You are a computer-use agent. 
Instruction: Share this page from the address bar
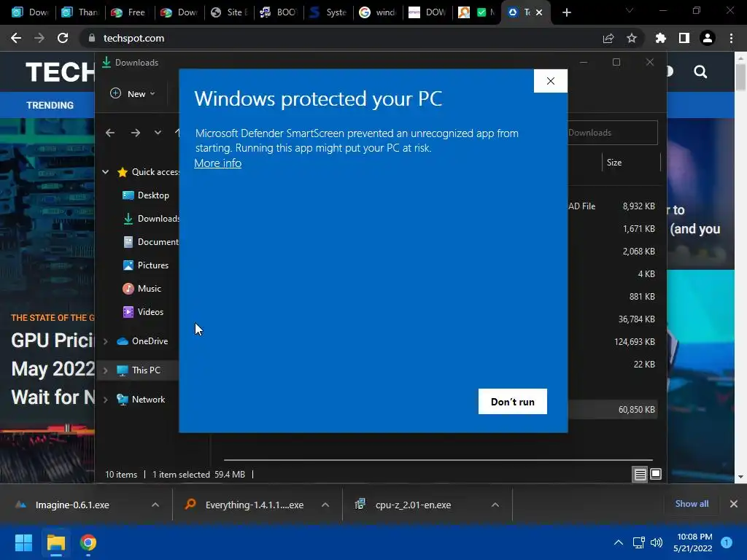pos(608,38)
